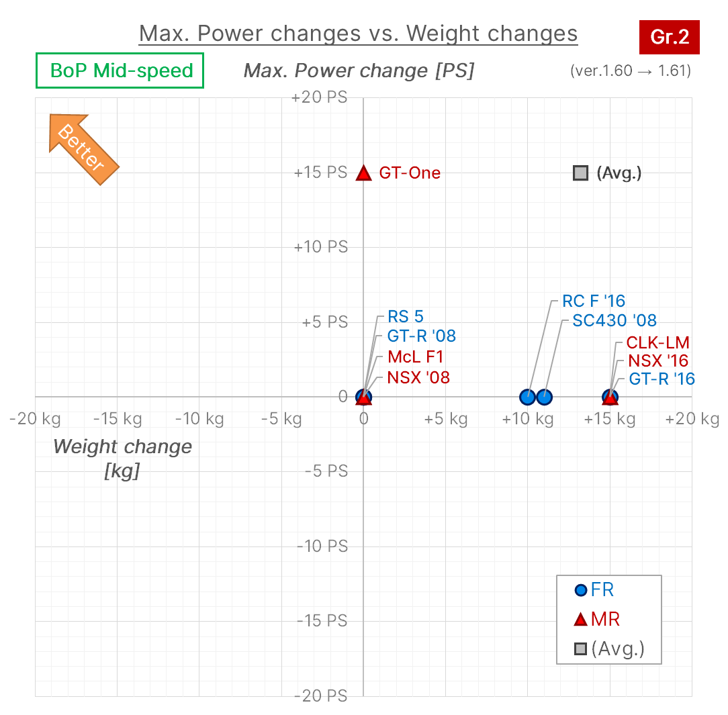The image size is (728, 715).
Task: Click the McL F1 data label
Action: tap(416, 356)
